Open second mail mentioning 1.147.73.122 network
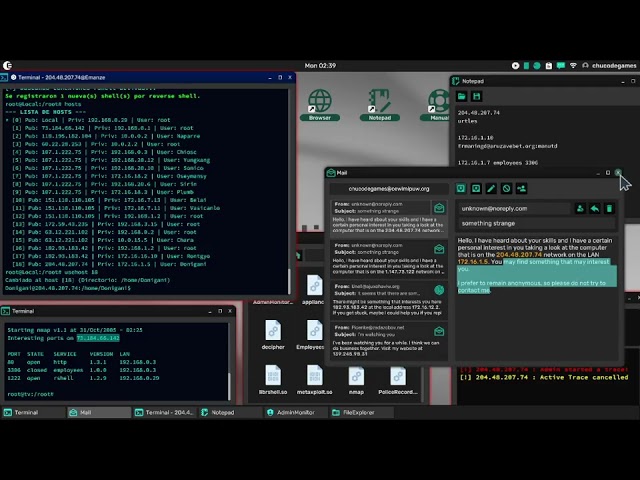This screenshot has height=480, width=640. 388,258
